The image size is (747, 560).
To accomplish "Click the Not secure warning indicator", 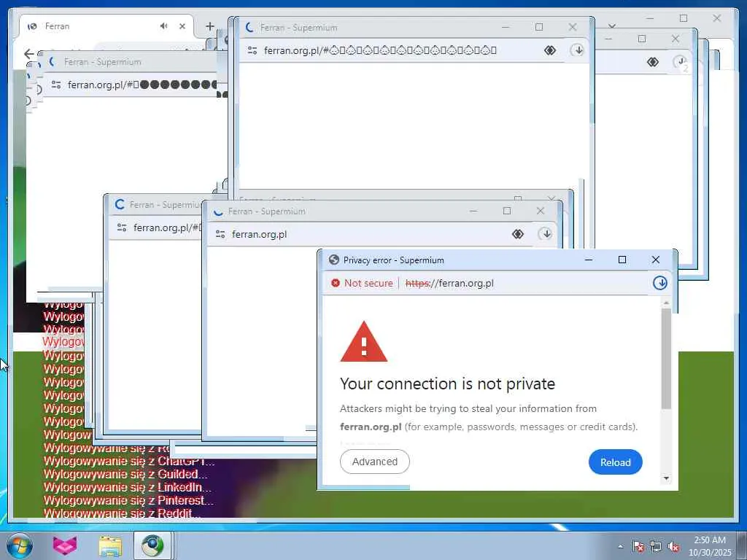I will pos(362,283).
